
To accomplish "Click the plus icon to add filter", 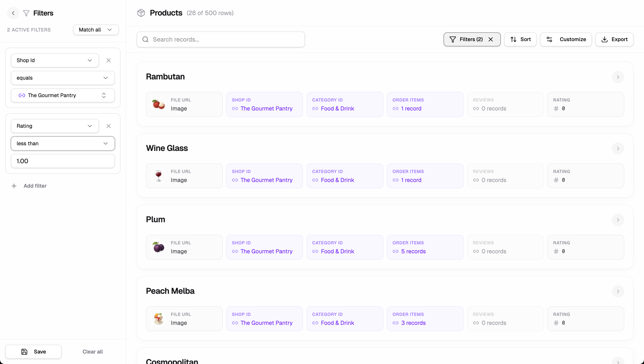I will pos(14,186).
